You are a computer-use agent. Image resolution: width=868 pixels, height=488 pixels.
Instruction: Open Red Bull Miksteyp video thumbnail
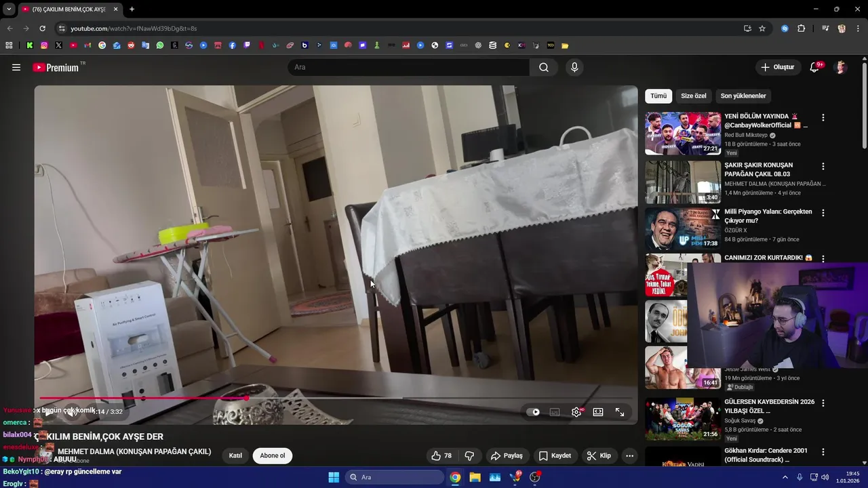(x=683, y=134)
